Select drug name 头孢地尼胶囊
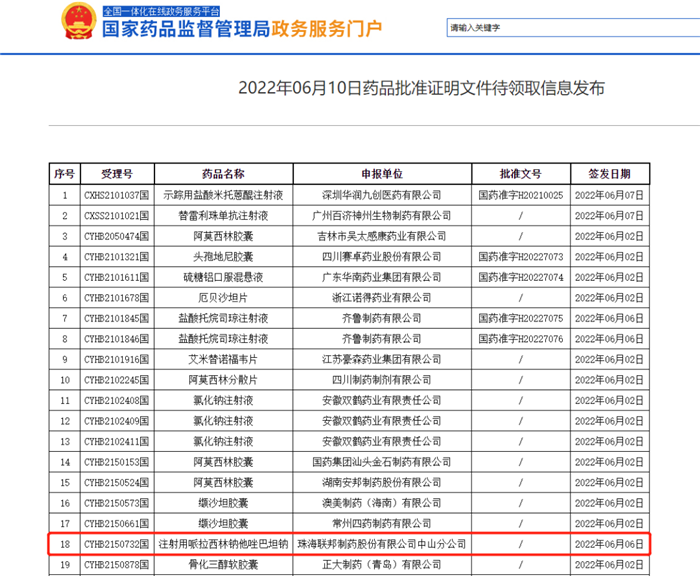Screen dimensions: 700x576 click(x=223, y=257)
